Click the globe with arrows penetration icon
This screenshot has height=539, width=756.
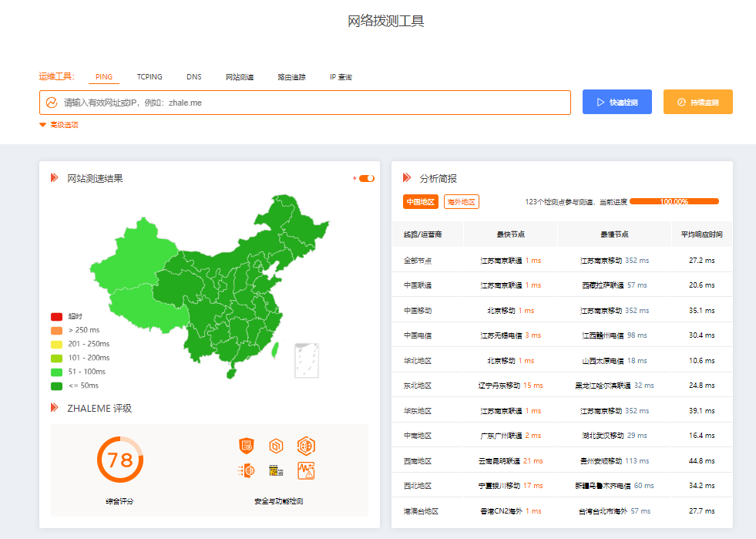[x=246, y=470]
